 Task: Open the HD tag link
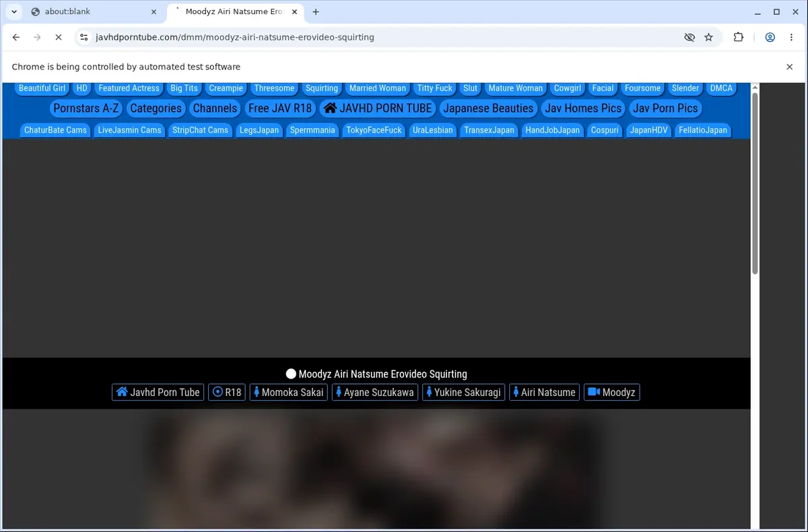(x=82, y=88)
